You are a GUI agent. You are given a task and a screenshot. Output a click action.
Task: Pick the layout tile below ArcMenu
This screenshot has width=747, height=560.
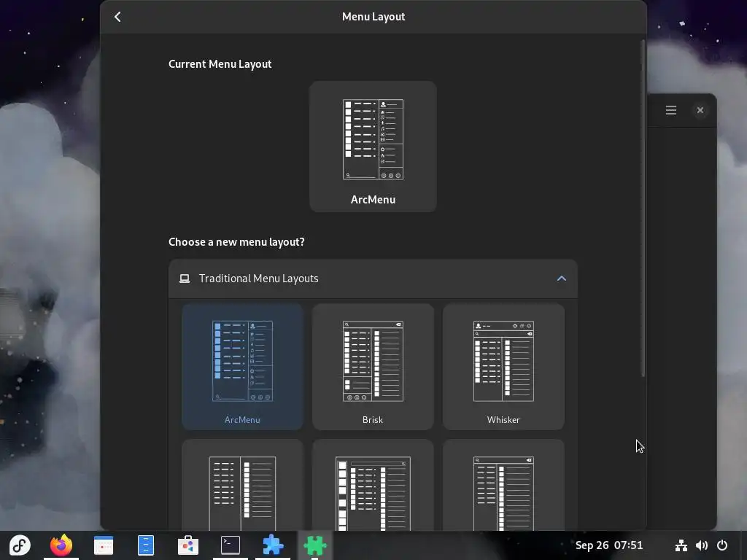pos(242,485)
